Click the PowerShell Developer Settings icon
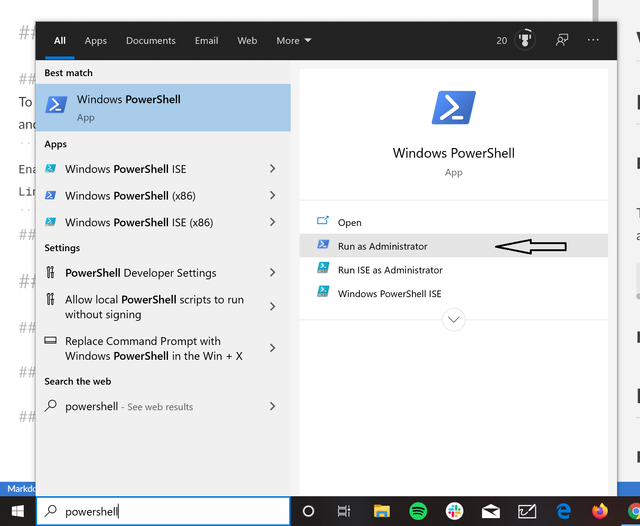Image resolution: width=640 pixels, height=526 pixels. [x=50, y=272]
